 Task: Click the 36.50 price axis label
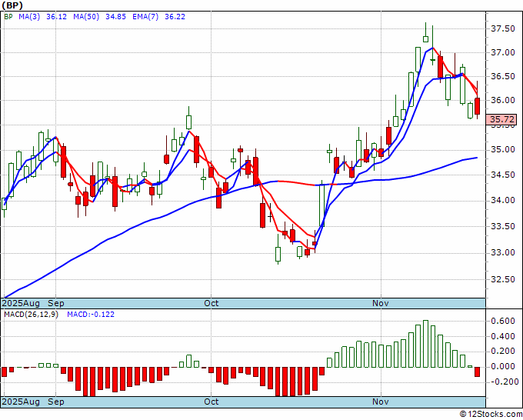pyautogui.click(x=503, y=77)
